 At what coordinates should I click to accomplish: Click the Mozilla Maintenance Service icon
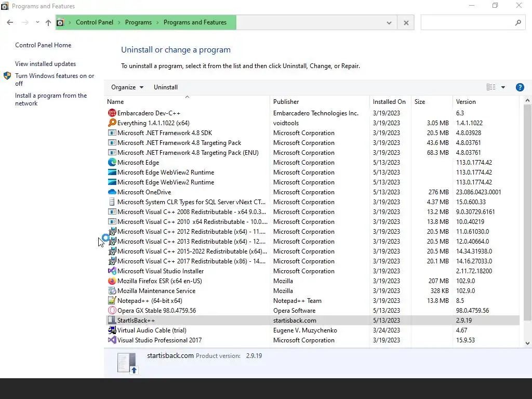tap(112, 290)
